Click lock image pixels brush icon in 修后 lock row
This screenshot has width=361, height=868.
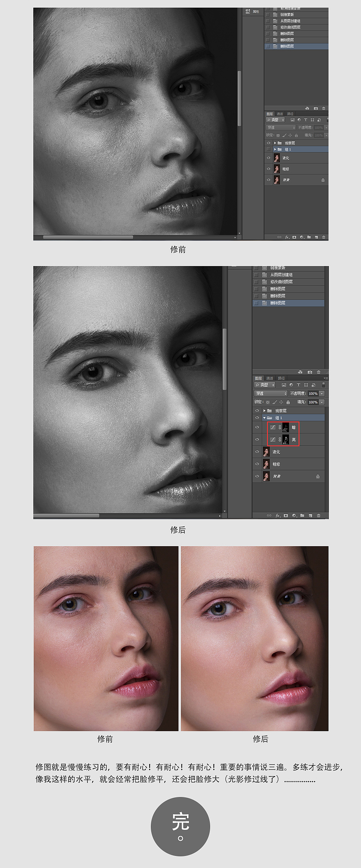tap(274, 402)
